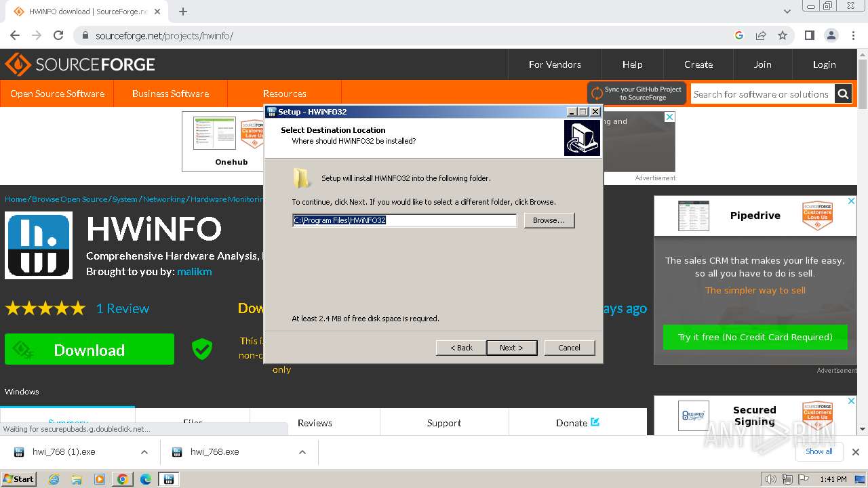Image resolution: width=868 pixels, height=488 pixels.
Task: Toggle the browser side panel icon
Action: coord(809,35)
